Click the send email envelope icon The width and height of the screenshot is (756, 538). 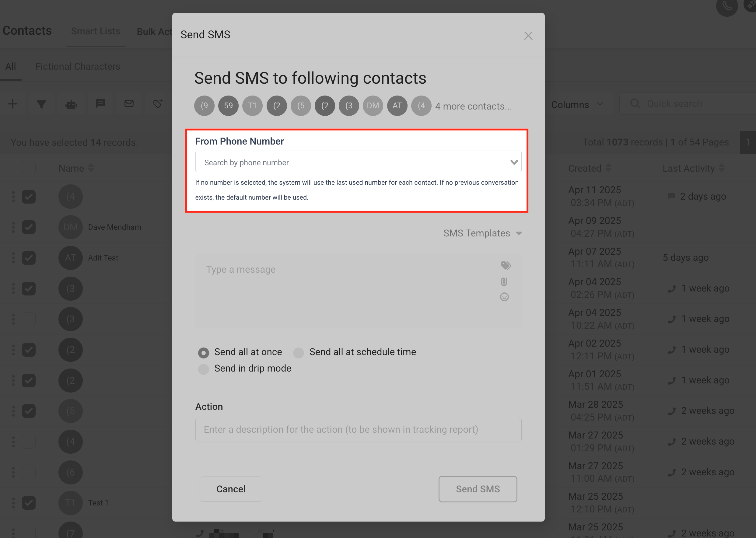coord(129,104)
